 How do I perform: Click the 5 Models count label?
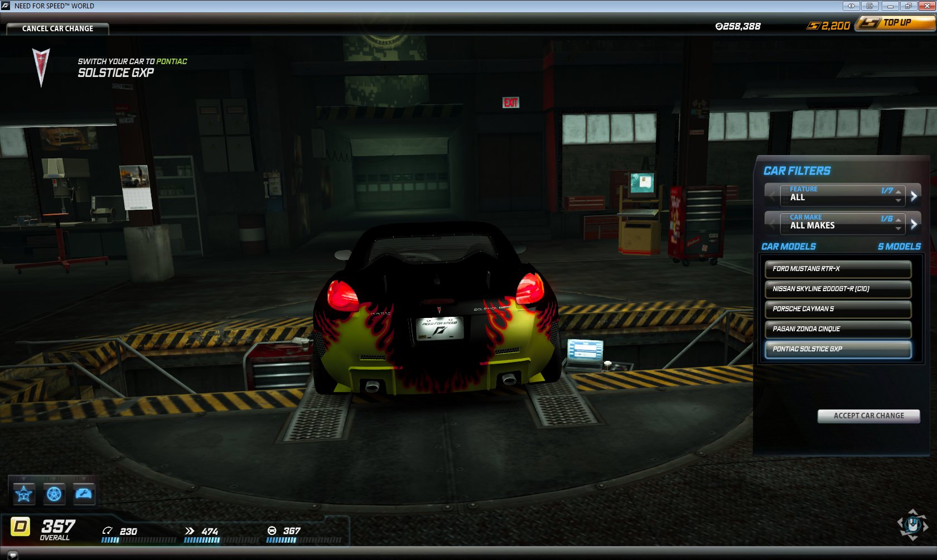click(x=899, y=247)
